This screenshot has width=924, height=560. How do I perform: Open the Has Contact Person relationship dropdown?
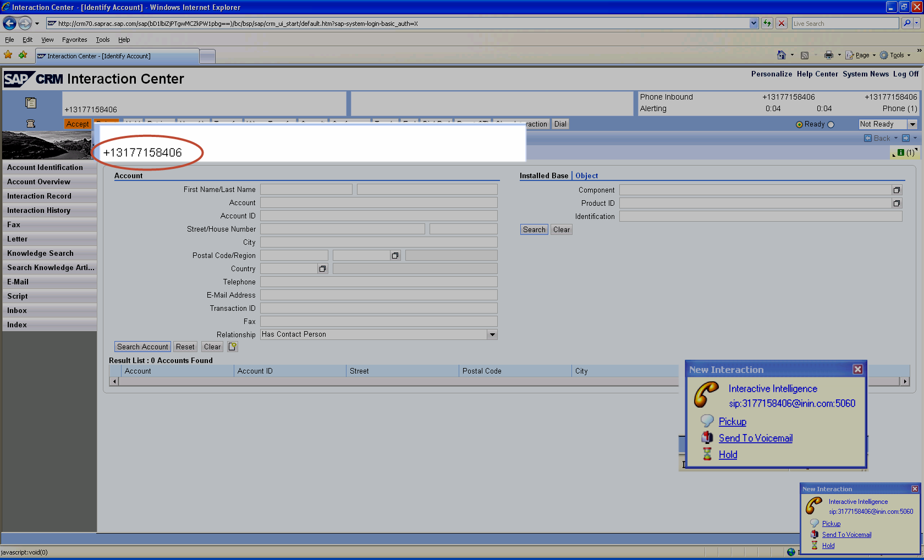point(492,334)
